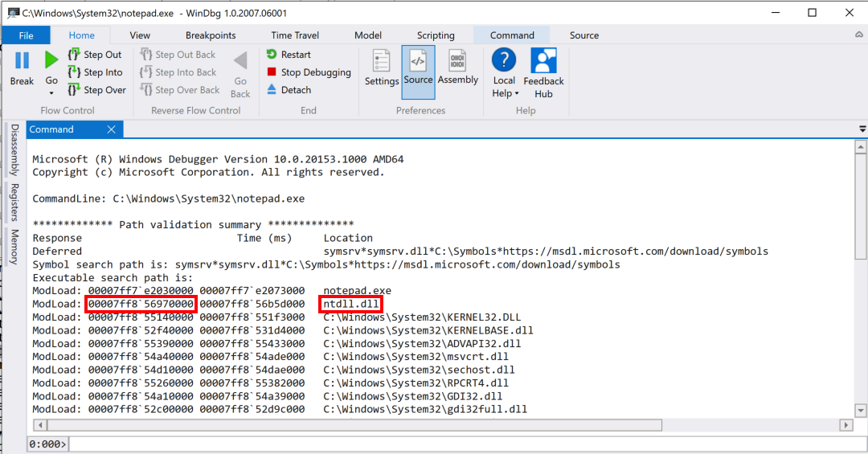Switch to the View ribbon tab
This screenshot has width=868, height=454.
[140, 35]
